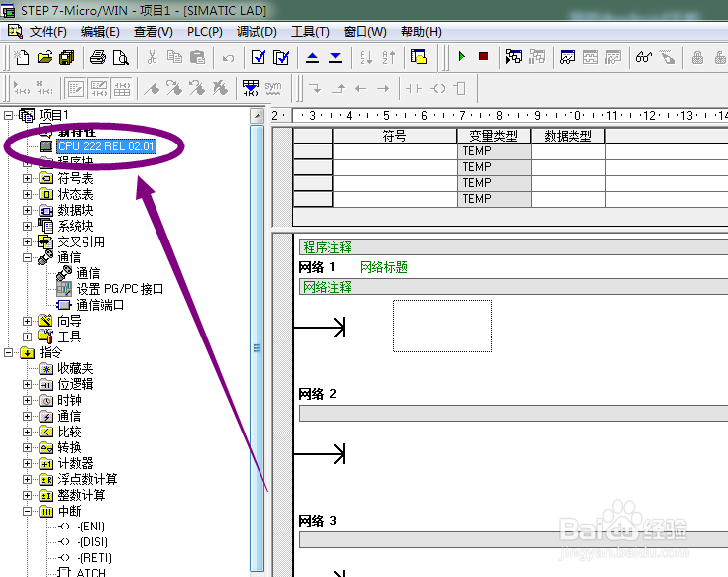Print using the printer icon
Screen dimensions: 728x577
coord(98,57)
